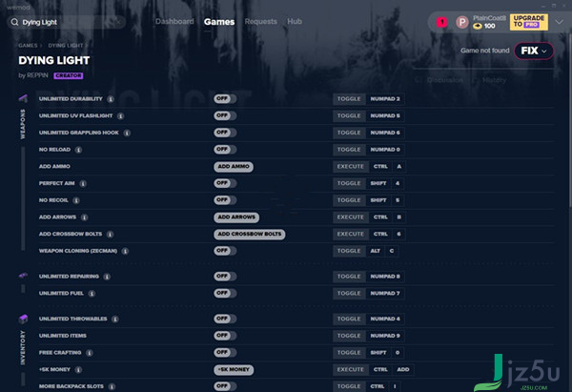Show info for Unlimited Repairing
The image size is (572, 392).
[107, 277]
